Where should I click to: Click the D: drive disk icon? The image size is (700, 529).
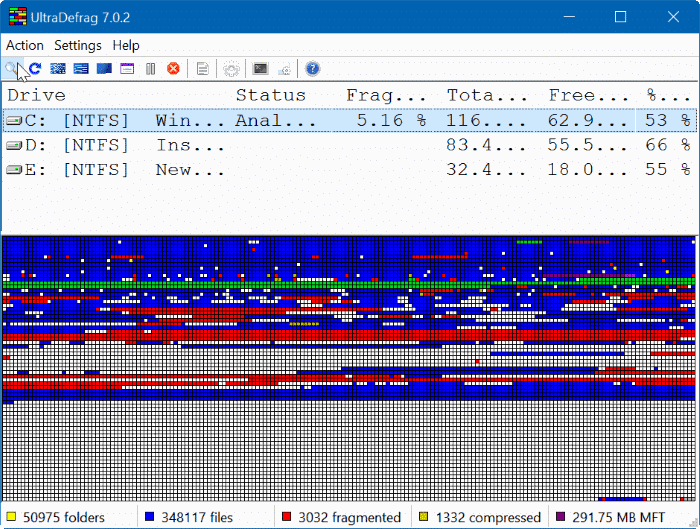(x=14, y=145)
